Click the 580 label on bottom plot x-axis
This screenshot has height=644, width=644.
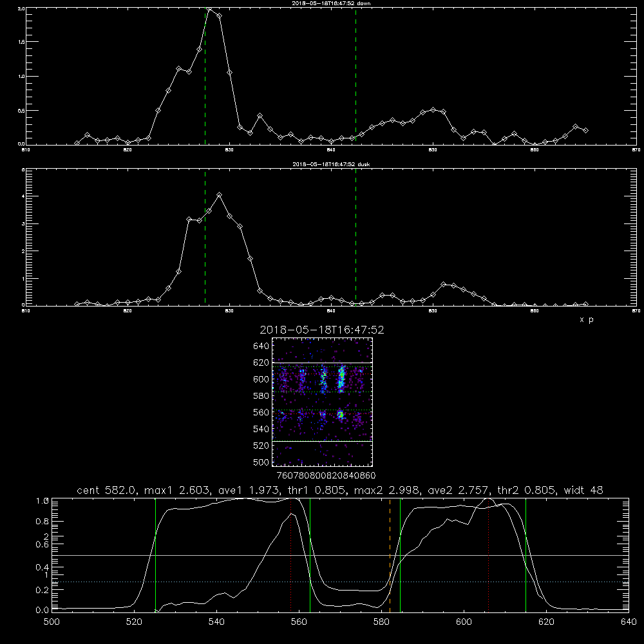[x=381, y=622]
